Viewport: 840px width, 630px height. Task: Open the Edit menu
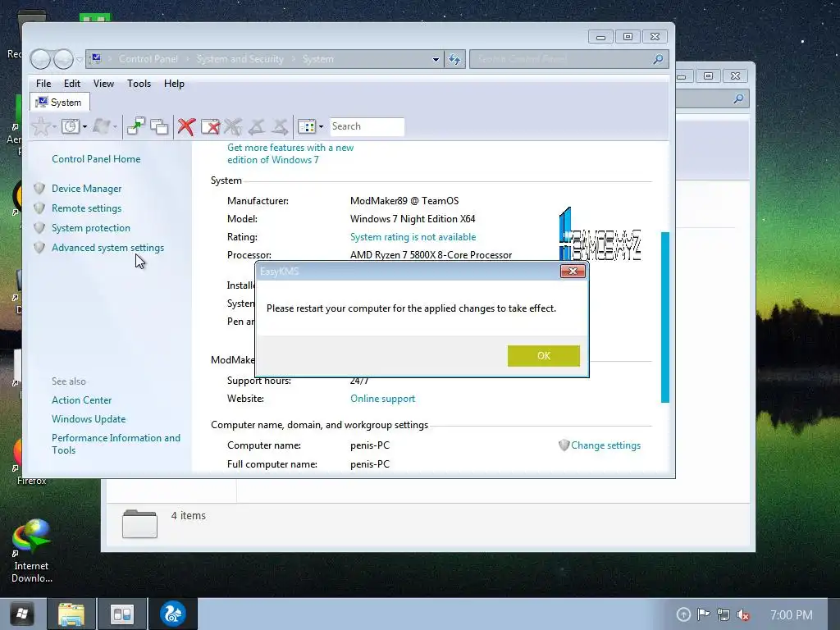pyautogui.click(x=72, y=84)
